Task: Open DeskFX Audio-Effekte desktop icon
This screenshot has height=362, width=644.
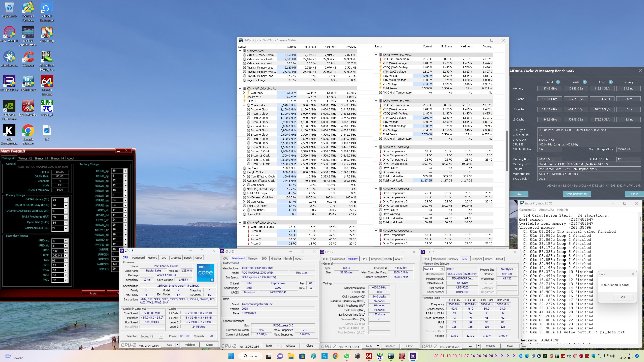Action: [28, 37]
